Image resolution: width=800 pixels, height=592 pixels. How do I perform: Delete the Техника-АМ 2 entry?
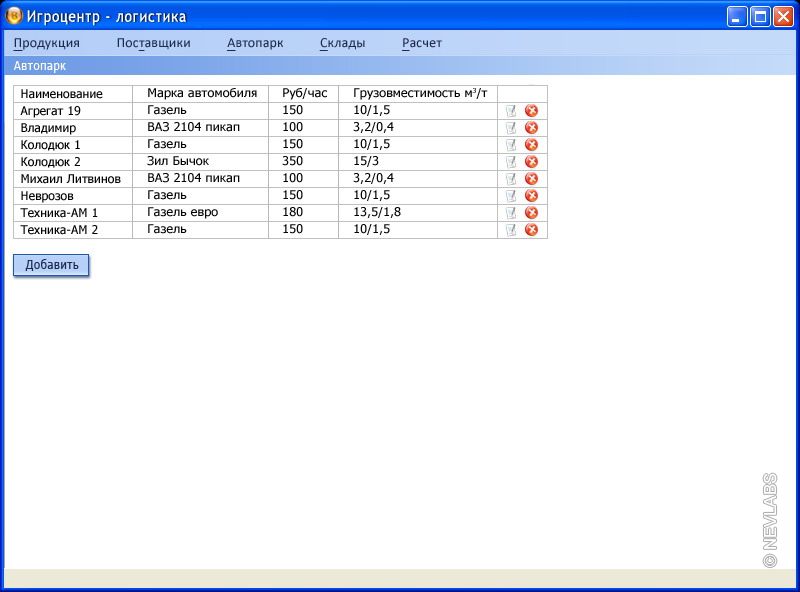(531, 230)
